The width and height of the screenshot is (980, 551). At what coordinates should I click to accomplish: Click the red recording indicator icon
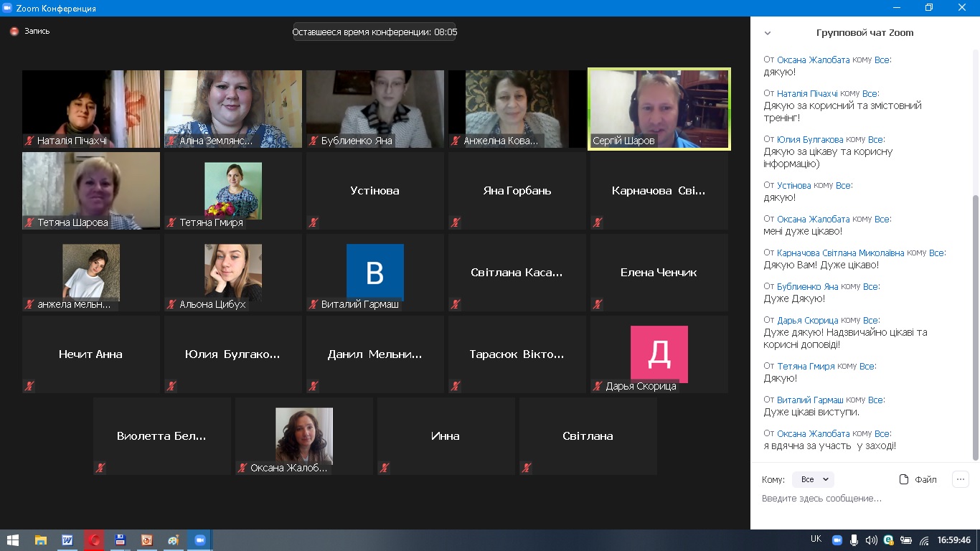14,32
